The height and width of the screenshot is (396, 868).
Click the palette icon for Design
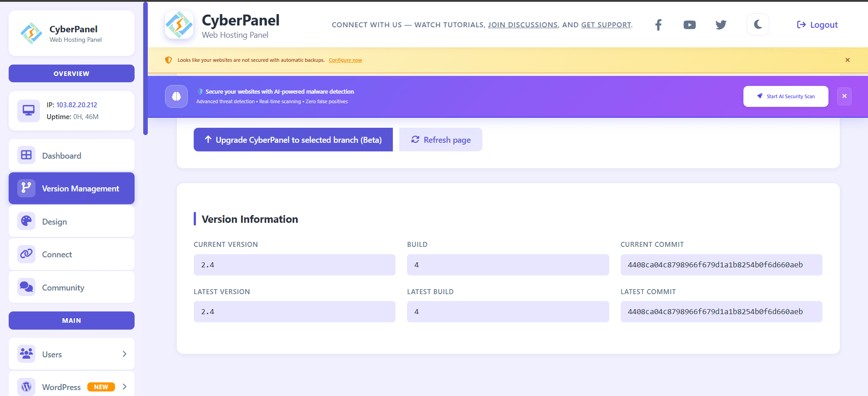click(26, 221)
